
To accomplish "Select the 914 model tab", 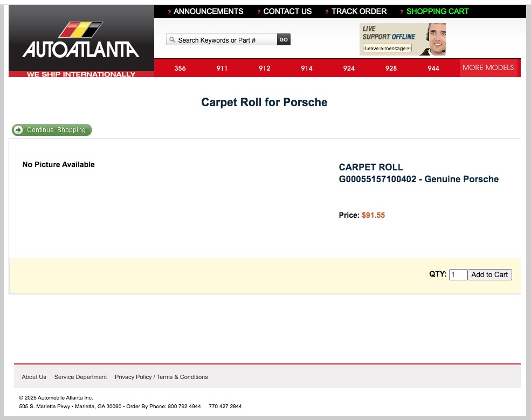I will [307, 68].
